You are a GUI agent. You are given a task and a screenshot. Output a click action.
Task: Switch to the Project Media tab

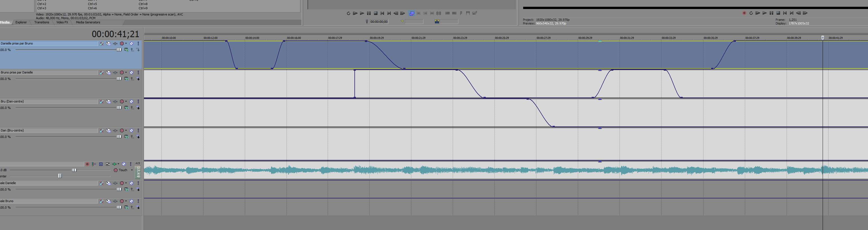[5, 22]
